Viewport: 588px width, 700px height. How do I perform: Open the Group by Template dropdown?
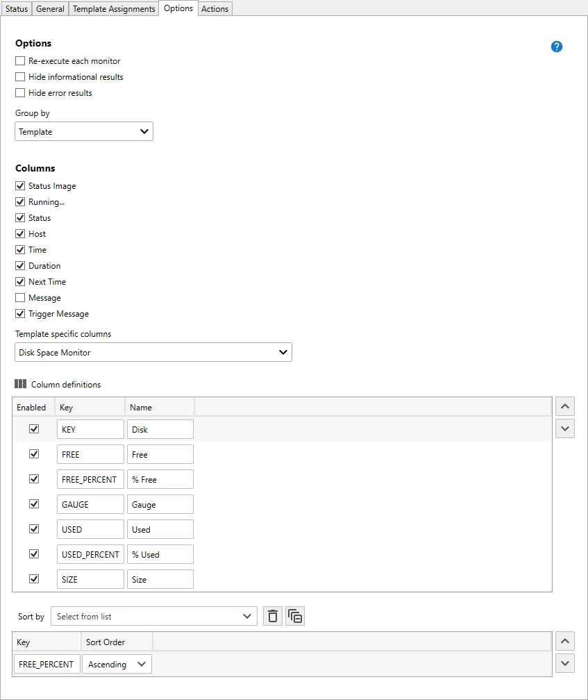[x=84, y=131]
